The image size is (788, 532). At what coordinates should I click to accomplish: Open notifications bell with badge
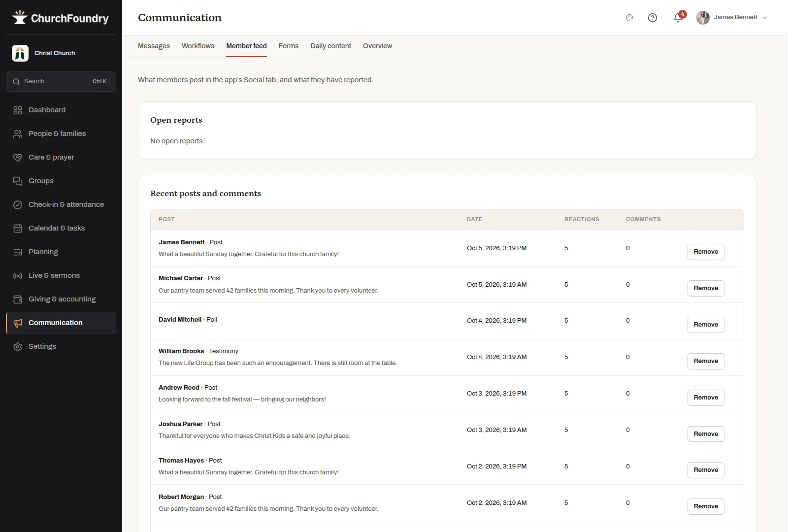679,17
